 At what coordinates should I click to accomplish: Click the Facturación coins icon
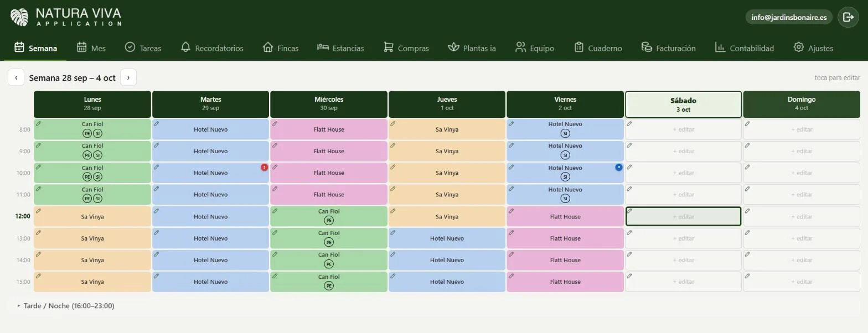point(647,48)
